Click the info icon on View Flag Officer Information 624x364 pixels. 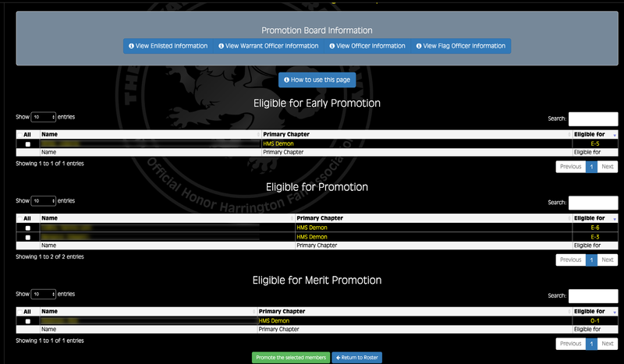tap(418, 46)
